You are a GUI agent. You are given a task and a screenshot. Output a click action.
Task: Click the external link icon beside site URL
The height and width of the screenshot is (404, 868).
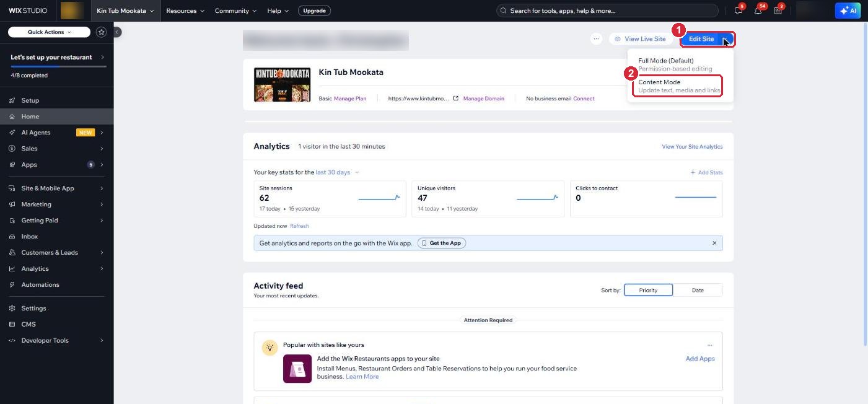click(x=456, y=99)
